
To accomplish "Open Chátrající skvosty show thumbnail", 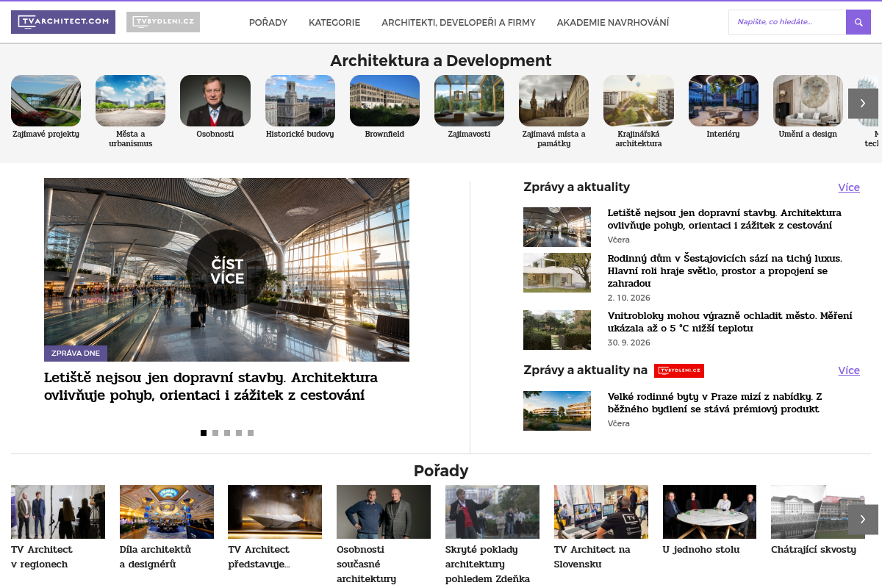I will [818, 512].
